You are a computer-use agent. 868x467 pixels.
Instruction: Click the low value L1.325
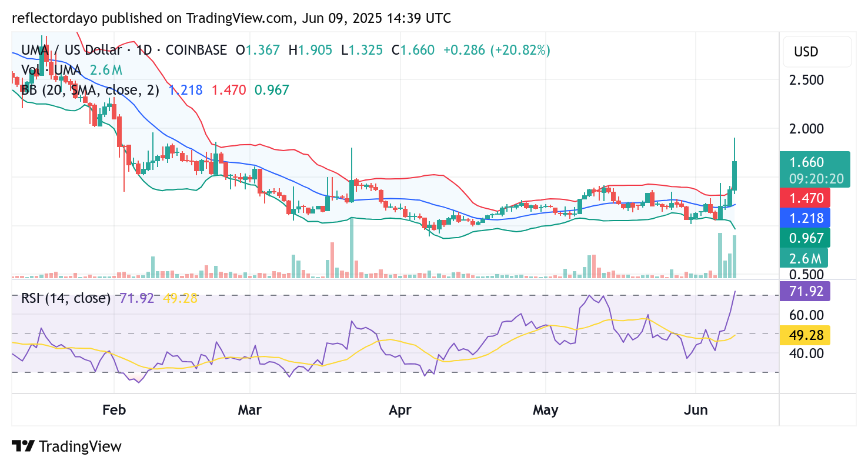click(x=362, y=50)
